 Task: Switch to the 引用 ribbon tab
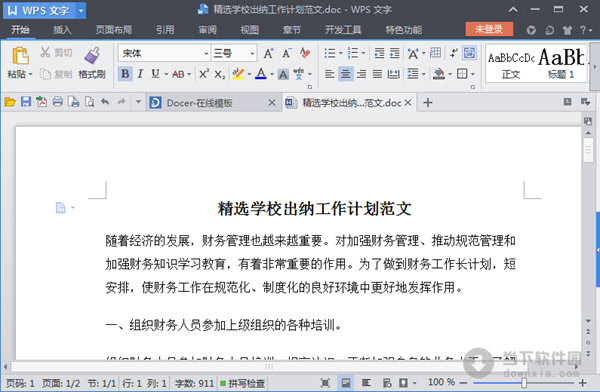pyautogui.click(x=165, y=30)
